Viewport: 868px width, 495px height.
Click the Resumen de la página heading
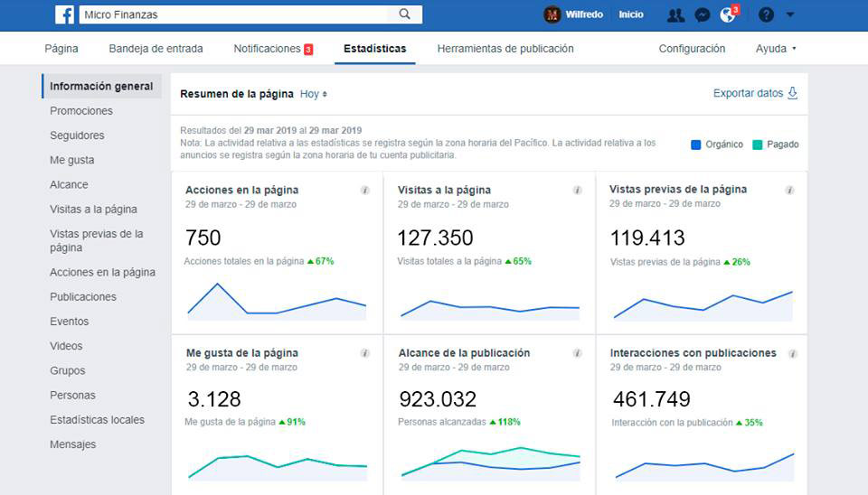click(x=236, y=94)
